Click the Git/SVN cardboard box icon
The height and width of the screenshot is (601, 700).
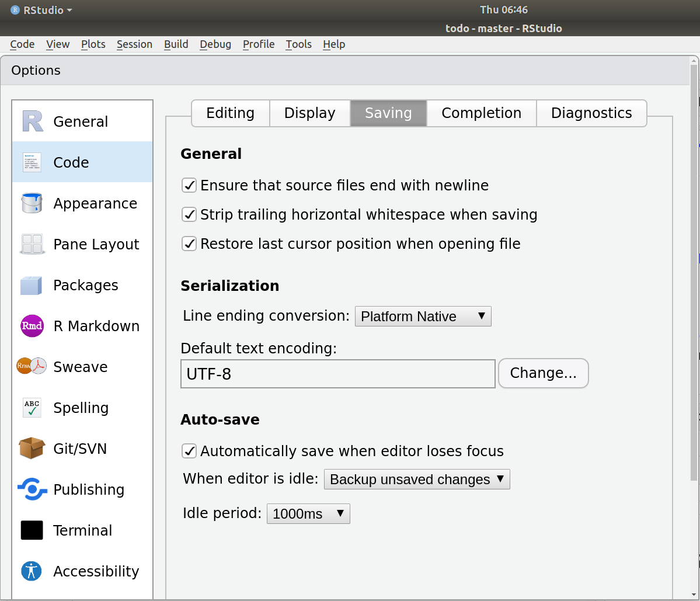click(32, 449)
